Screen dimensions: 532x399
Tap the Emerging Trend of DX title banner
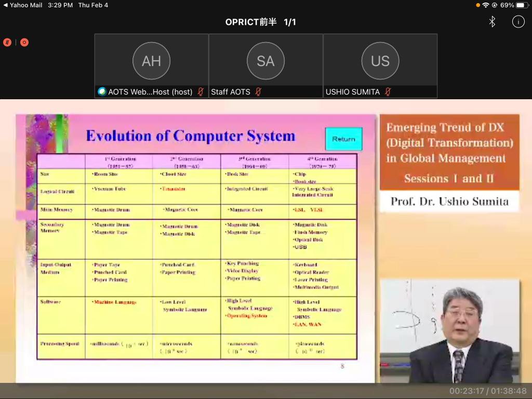click(449, 152)
